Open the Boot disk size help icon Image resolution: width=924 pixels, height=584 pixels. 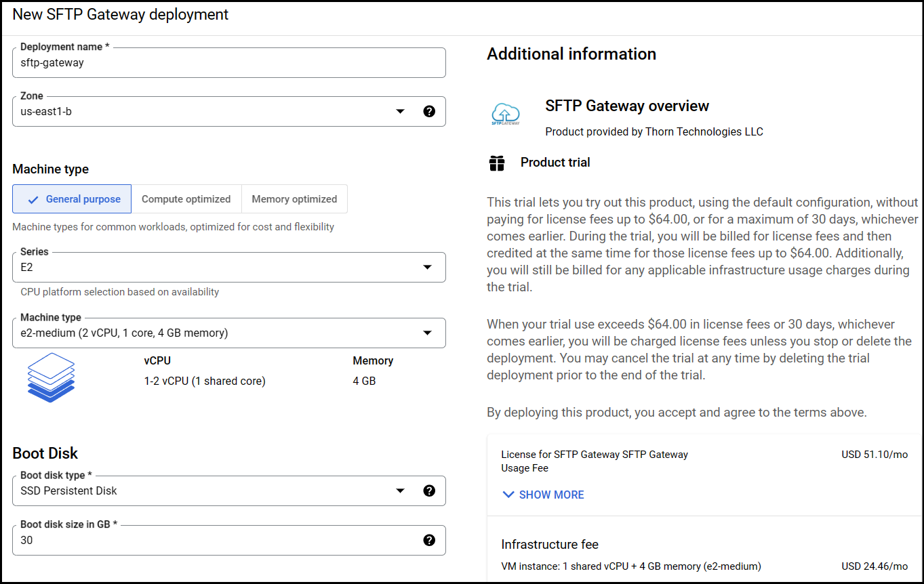pyautogui.click(x=429, y=540)
